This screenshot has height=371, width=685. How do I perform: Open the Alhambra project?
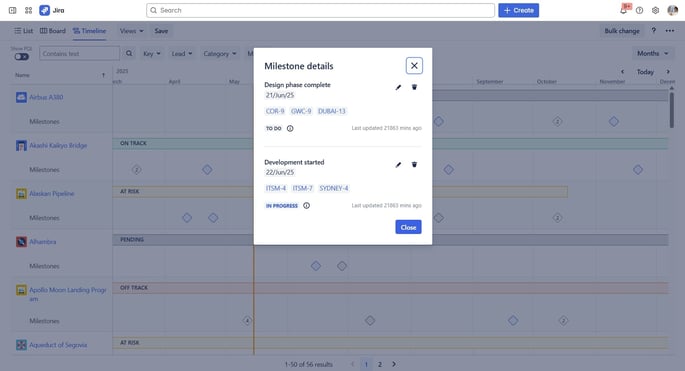click(42, 242)
